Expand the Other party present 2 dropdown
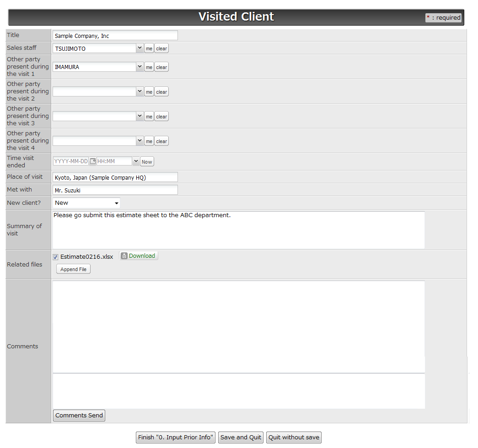The image size is (478, 448). tap(140, 91)
